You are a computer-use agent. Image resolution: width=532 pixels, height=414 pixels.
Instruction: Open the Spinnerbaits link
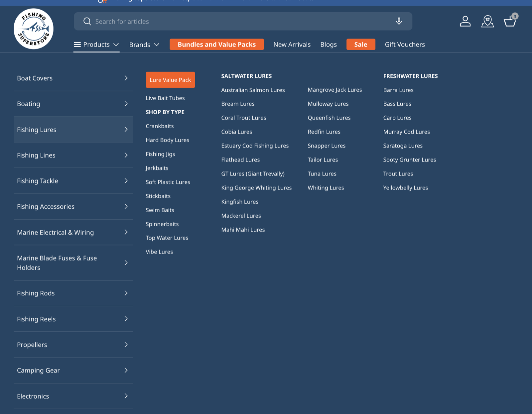click(162, 224)
